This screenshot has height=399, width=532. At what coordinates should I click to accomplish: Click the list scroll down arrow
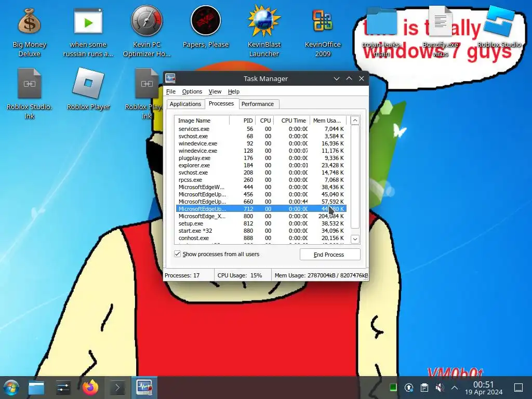(355, 239)
